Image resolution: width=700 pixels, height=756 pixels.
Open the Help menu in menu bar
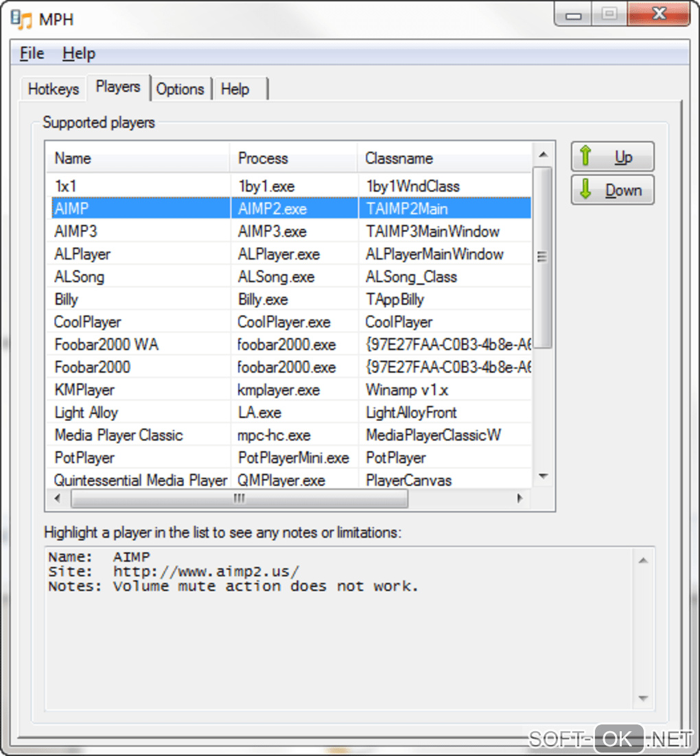[x=78, y=53]
